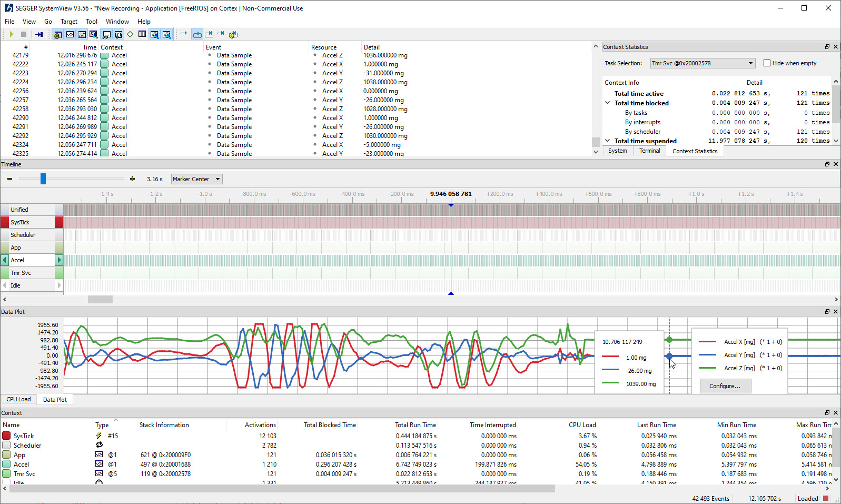This screenshot has height=504, width=841.
Task: Switch to the Terminal tab
Action: (x=649, y=151)
